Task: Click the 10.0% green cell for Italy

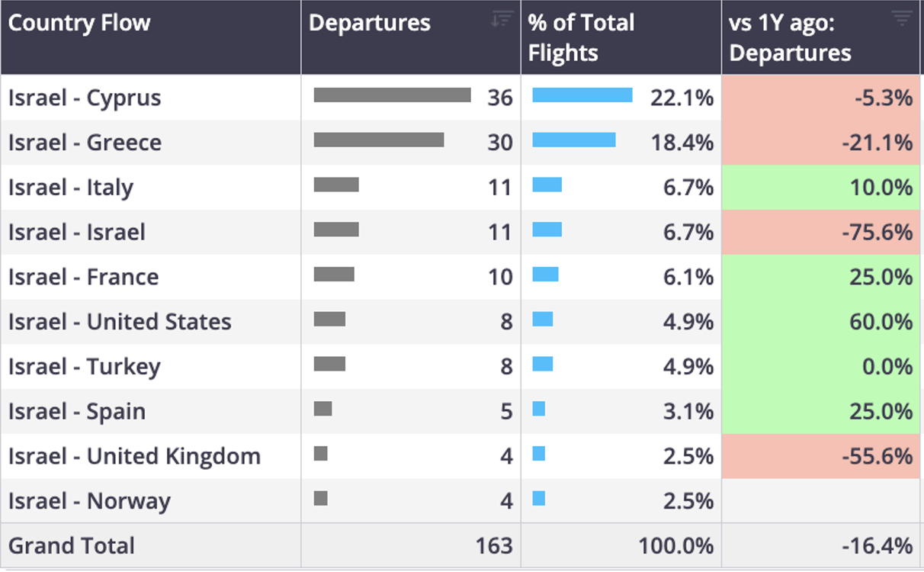Action: point(821,188)
